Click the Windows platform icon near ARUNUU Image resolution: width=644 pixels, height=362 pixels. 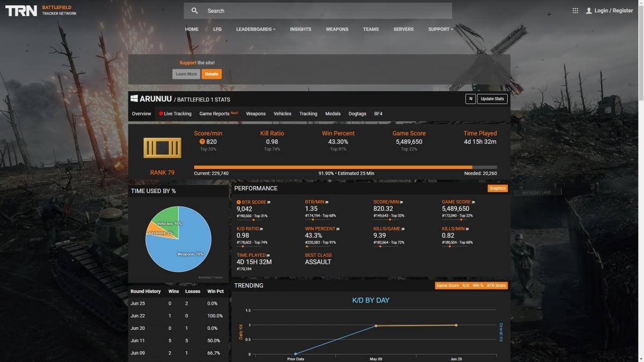pos(134,98)
